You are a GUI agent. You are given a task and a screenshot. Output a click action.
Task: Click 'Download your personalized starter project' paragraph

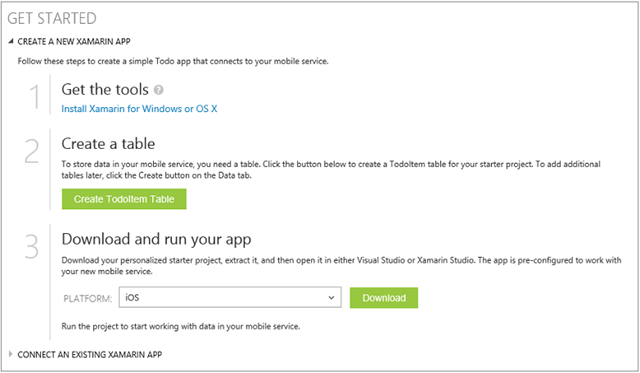342,266
